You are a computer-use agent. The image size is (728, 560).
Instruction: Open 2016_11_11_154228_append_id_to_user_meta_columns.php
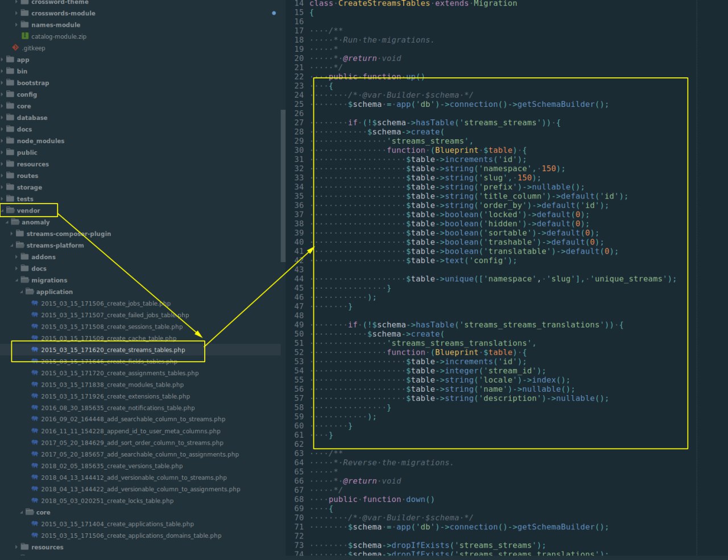point(131,431)
